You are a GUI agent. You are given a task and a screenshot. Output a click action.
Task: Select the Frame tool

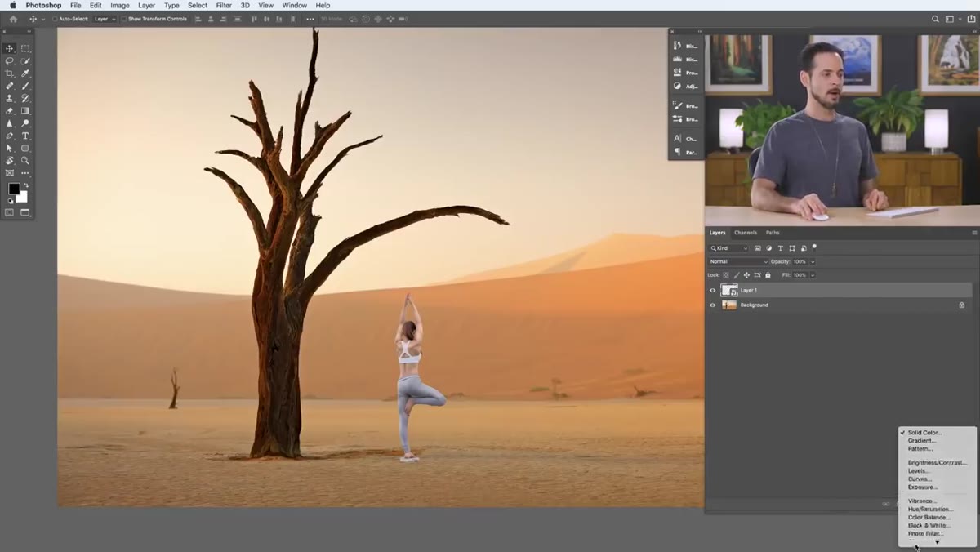(10, 173)
